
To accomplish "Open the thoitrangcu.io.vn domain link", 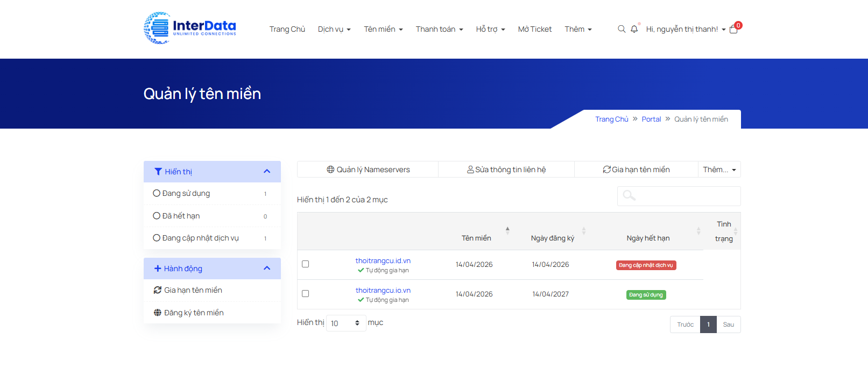I will click(383, 290).
